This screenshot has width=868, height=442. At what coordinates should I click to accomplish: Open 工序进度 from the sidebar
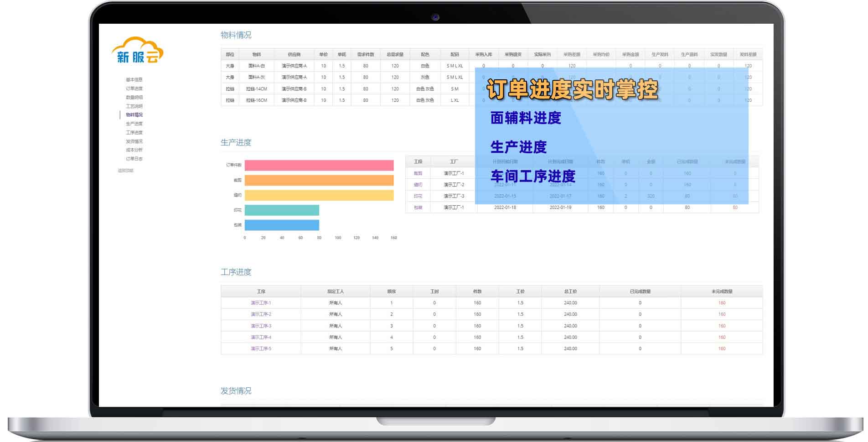tap(134, 133)
